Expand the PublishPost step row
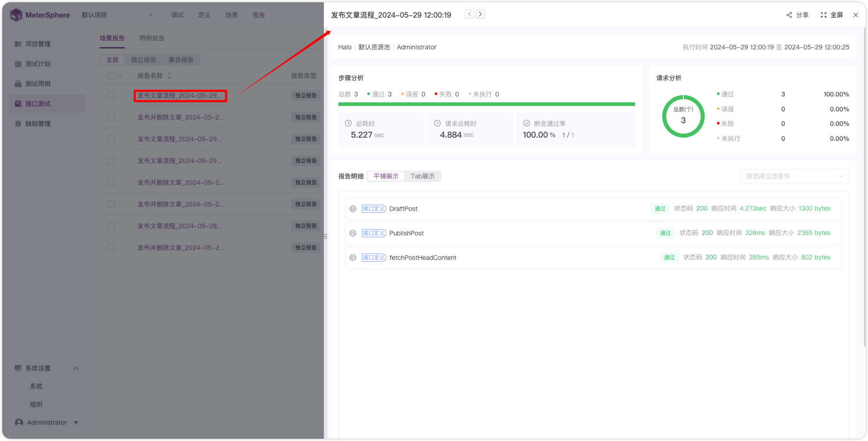Screen dimensions: 868x441 tap(593, 233)
